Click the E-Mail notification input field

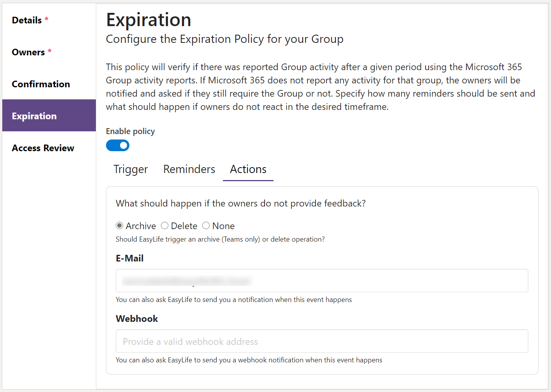pos(321,281)
